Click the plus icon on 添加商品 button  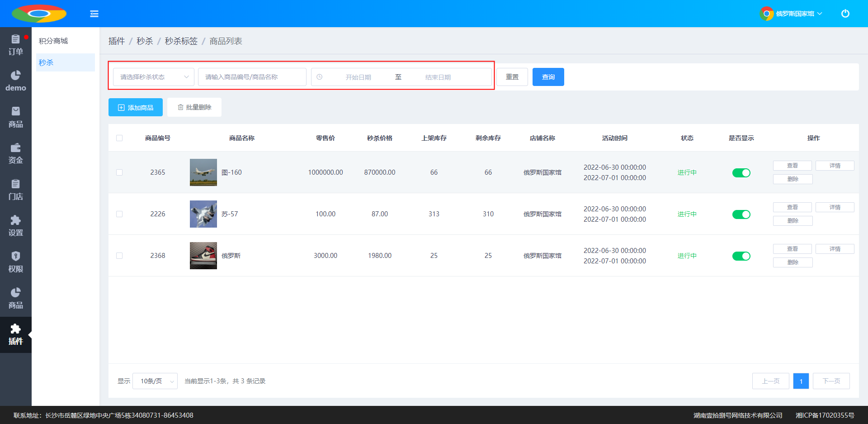click(121, 108)
